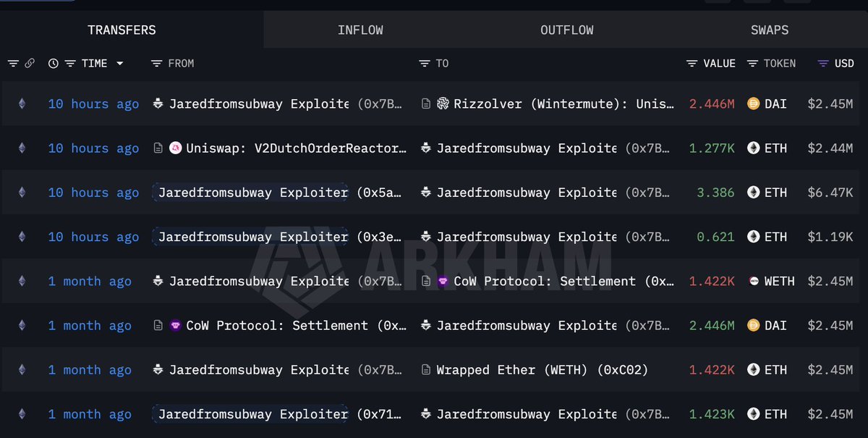Click the Ethereum chain icon in the 3.386 row
This screenshot has height=438, width=868.
tap(22, 193)
